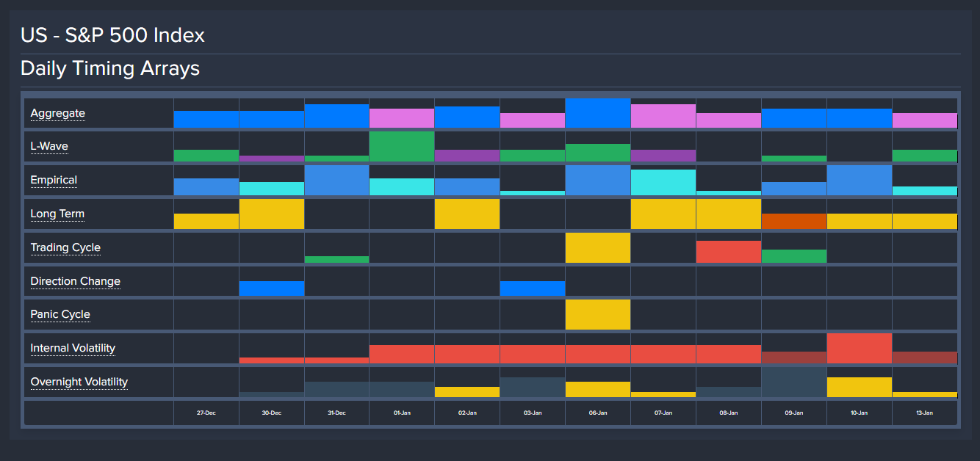Click the gray Overnight Volatility bar on 09-Jan
The image size is (980, 461).
794,382
